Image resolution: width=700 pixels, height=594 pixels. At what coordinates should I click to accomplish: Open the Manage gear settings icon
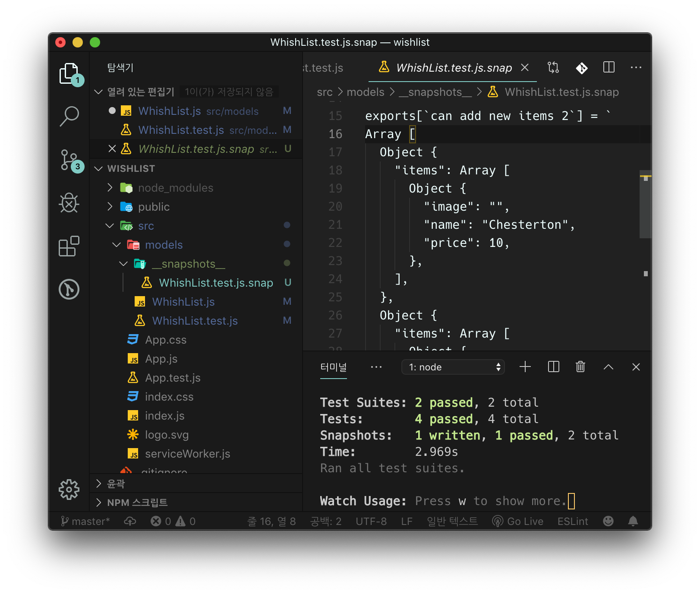pyautogui.click(x=69, y=490)
